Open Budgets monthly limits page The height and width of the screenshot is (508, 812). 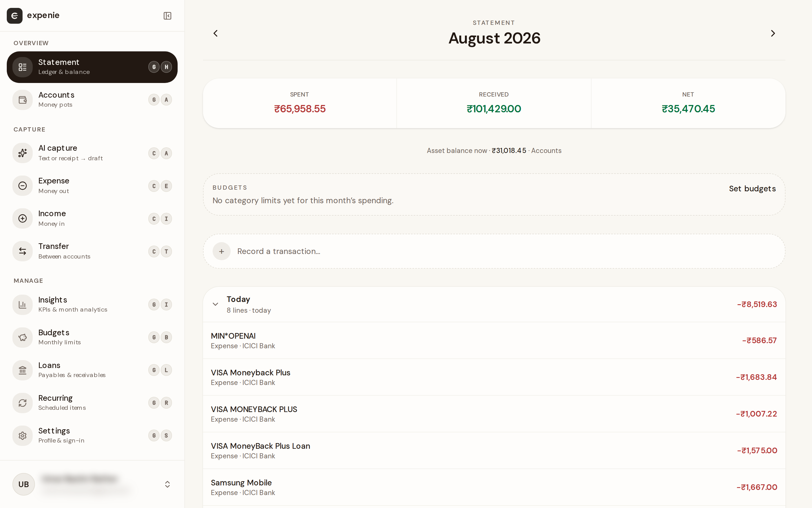pyautogui.click(x=92, y=337)
